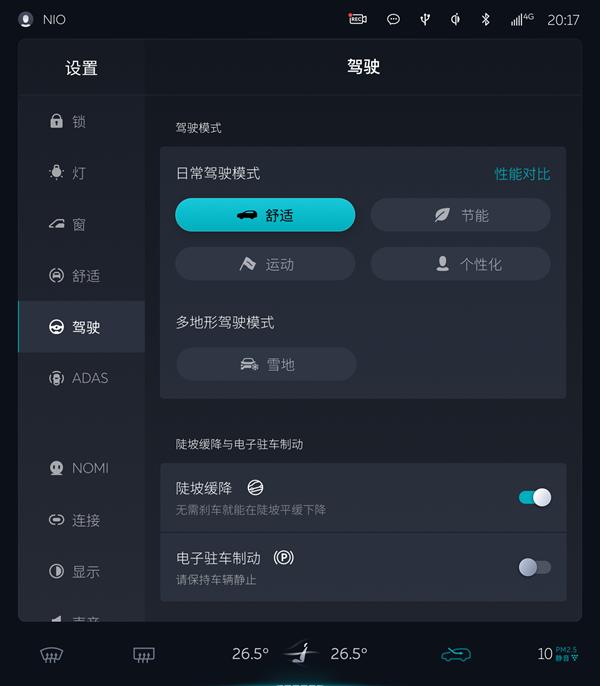The width and height of the screenshot is (600, 686).
Task: Open the 灯 lights settings tab
Action: (x=80, y=173)
